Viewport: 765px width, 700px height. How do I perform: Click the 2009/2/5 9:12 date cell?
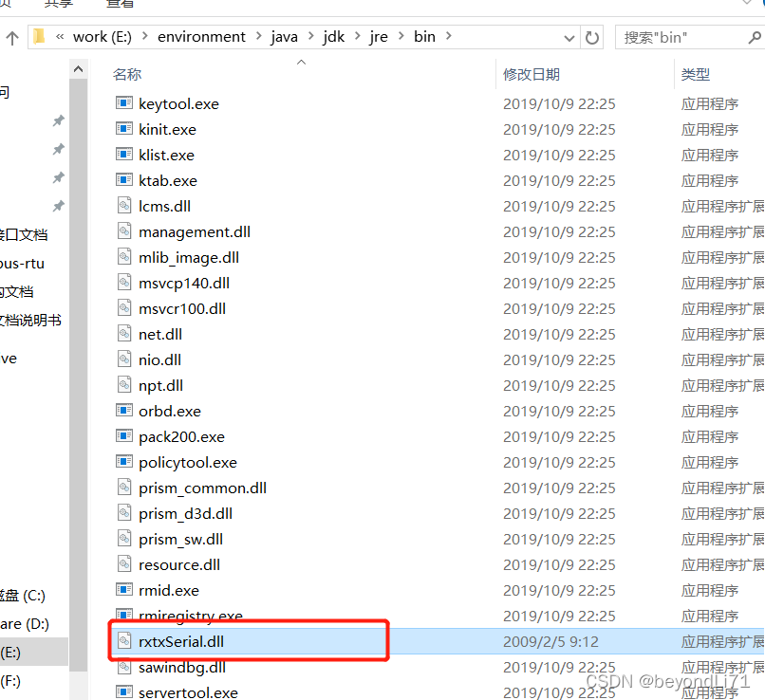pos(550,641)
